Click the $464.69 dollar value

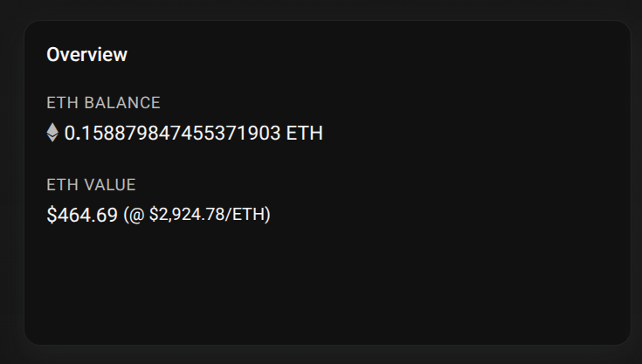(x=82, y=215)
